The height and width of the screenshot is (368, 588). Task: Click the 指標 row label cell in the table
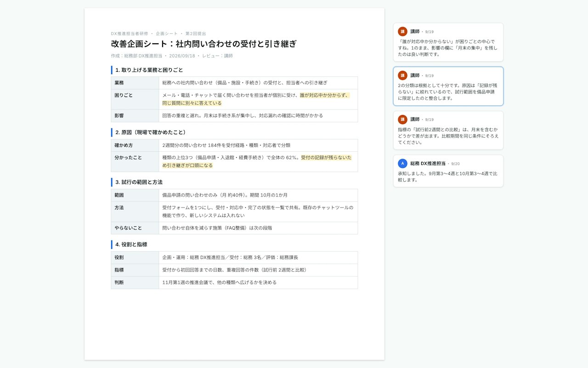tap(135, 270)
